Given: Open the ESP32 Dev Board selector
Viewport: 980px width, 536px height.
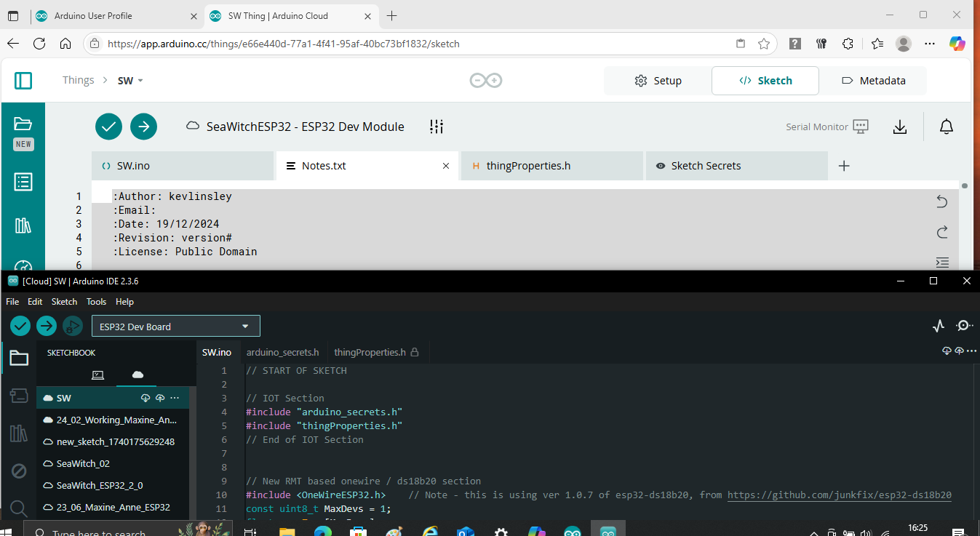Looking at the screenshot, I should pos(175,326).
